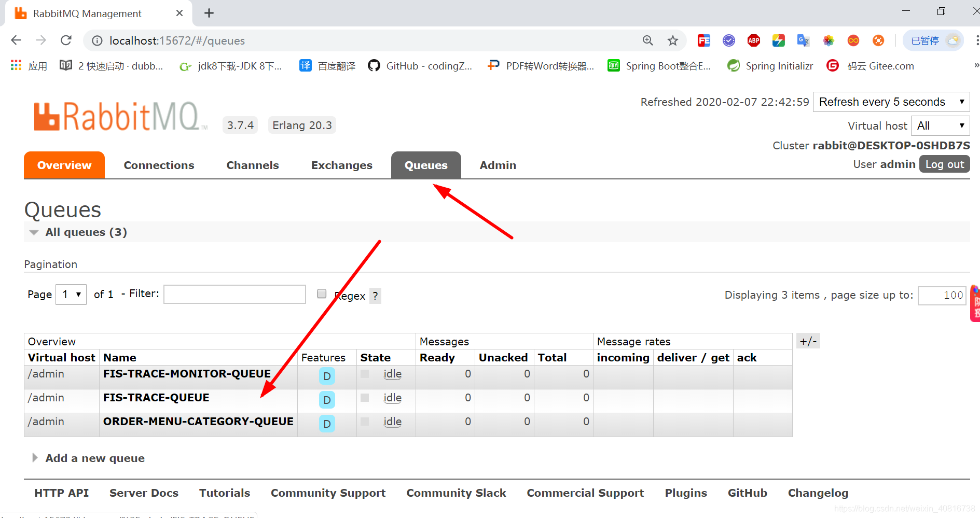Open the GitHub footer link

747,493
